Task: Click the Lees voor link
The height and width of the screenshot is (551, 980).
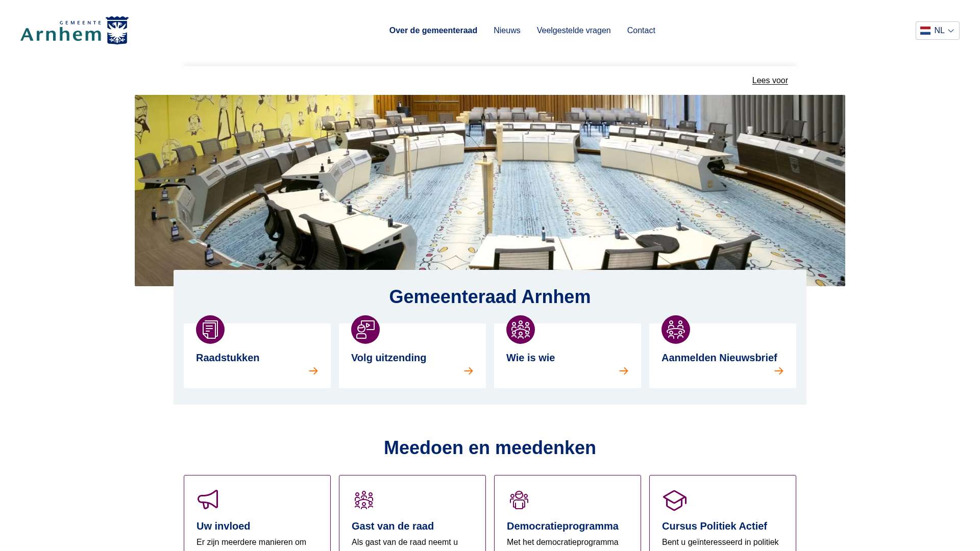Action: (x=770, y=81)
